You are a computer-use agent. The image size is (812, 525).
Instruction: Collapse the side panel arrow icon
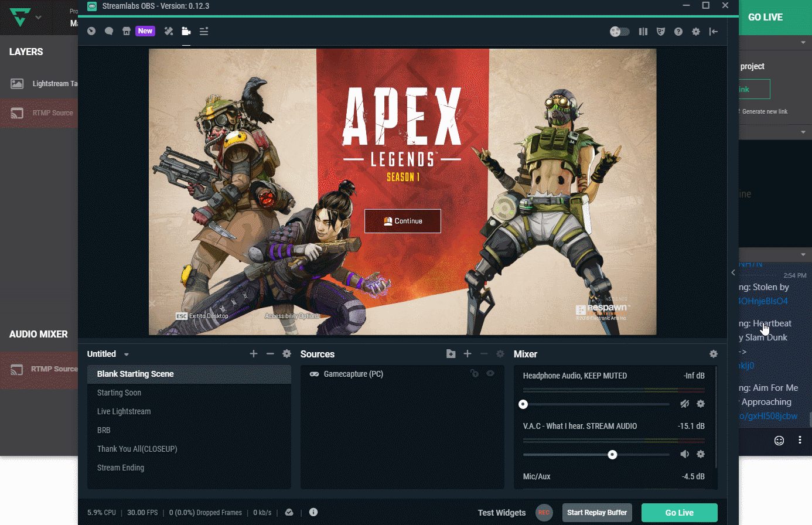714,32
